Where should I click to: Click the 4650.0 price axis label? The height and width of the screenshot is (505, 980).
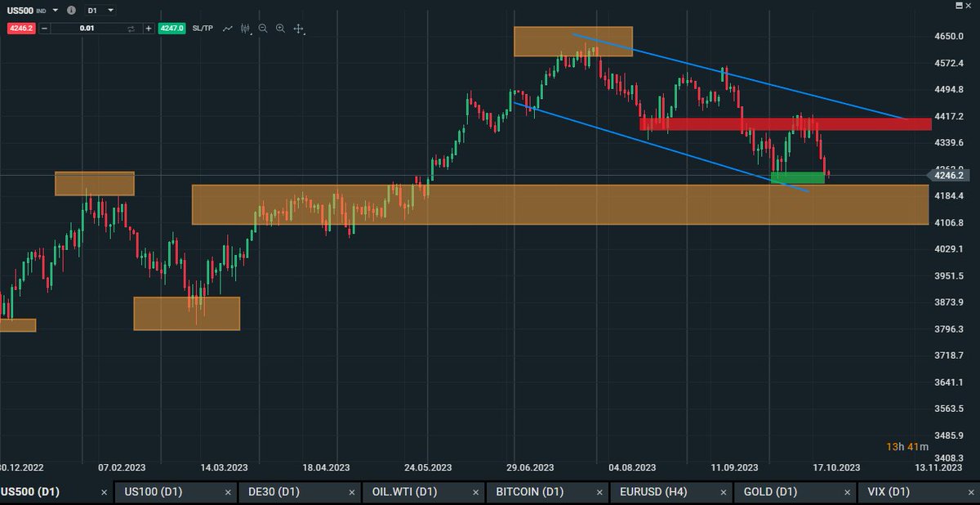pos(950,37)
